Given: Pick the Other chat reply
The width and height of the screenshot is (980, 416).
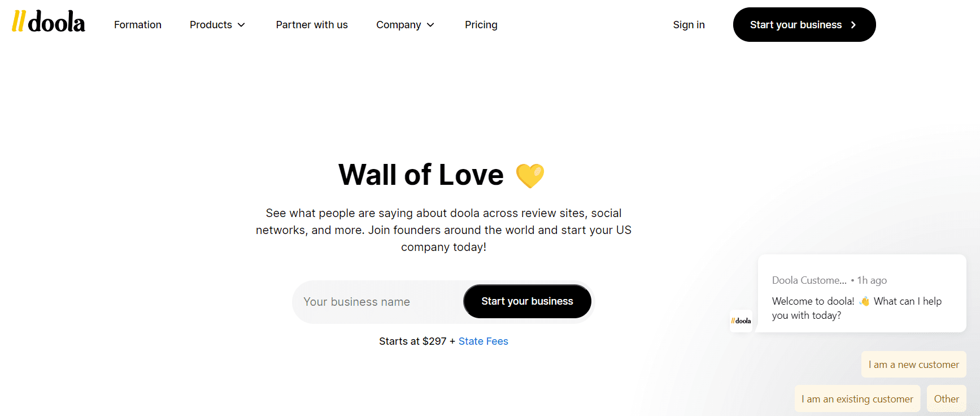Looking at the screenshot, I should click(946, 398).
